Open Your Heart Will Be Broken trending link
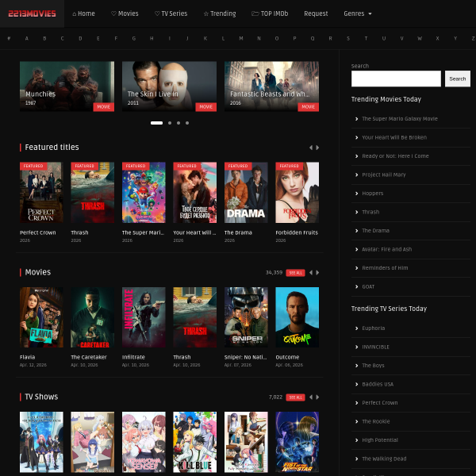Viewport: 476px width, 476px height. (394, 137)
